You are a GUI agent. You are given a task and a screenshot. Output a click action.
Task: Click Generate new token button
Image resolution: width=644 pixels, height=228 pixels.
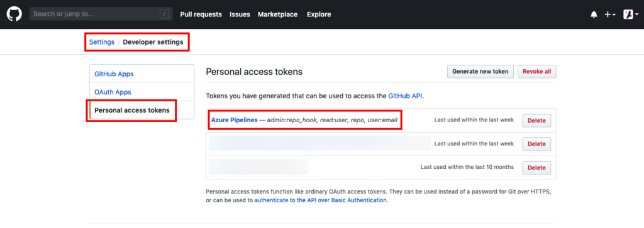coord(480,71)
